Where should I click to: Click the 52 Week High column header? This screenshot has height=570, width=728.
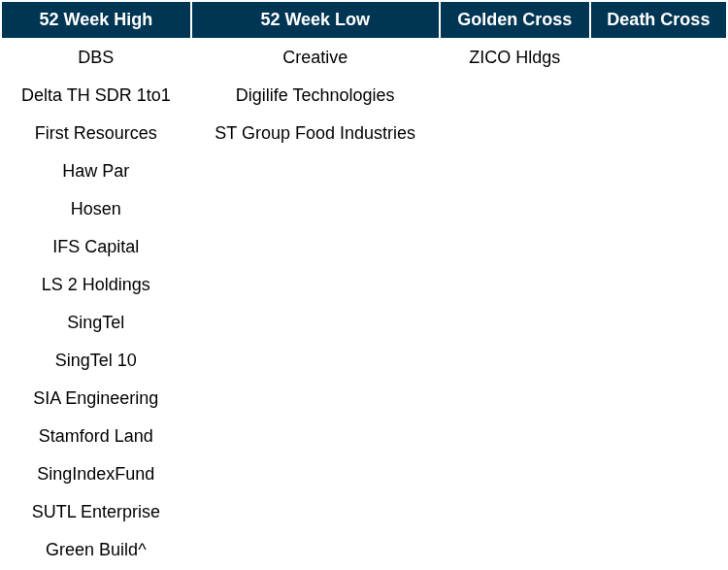(96, 19)
